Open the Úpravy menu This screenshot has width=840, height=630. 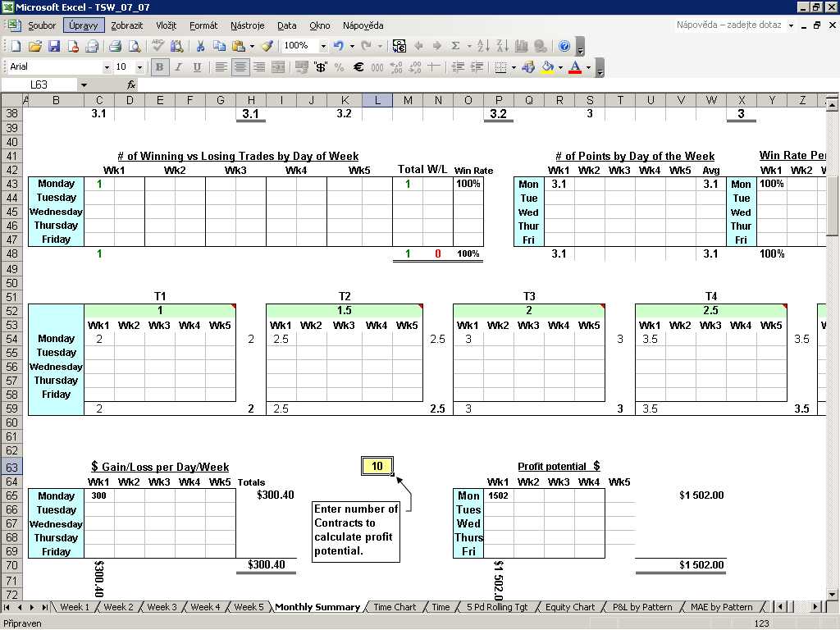[84, 25]
